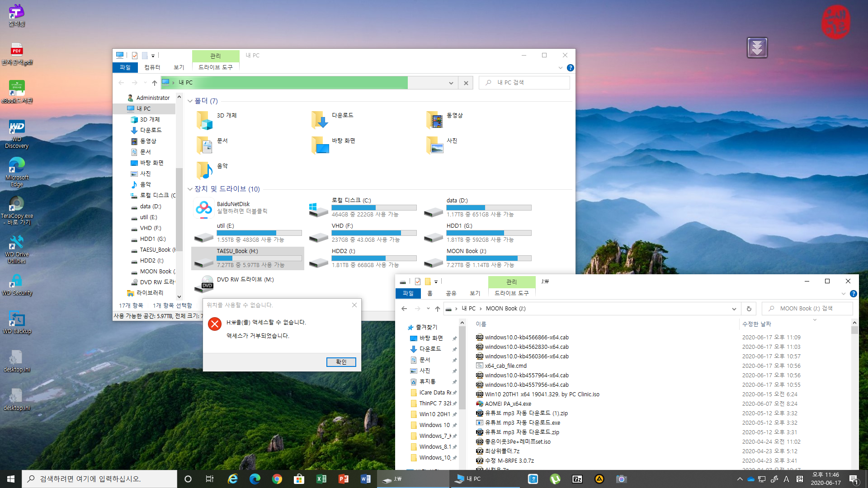Viewport: 868px width, 488px height.
Task: Click the 확인 button in error dialog
Action: tap(341, 362)
